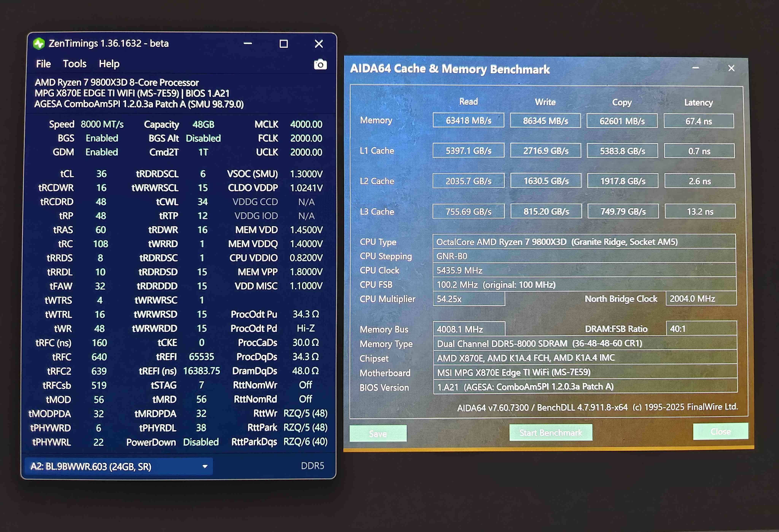Click the Memory Latency 67.4 ns field
Screen dimensions: 779x532
coord(699,121)
